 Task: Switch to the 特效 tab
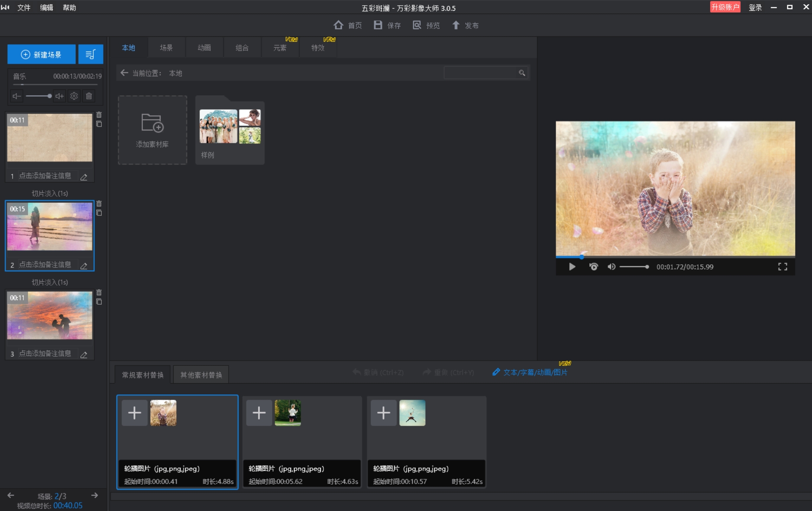tap(318, 48)
